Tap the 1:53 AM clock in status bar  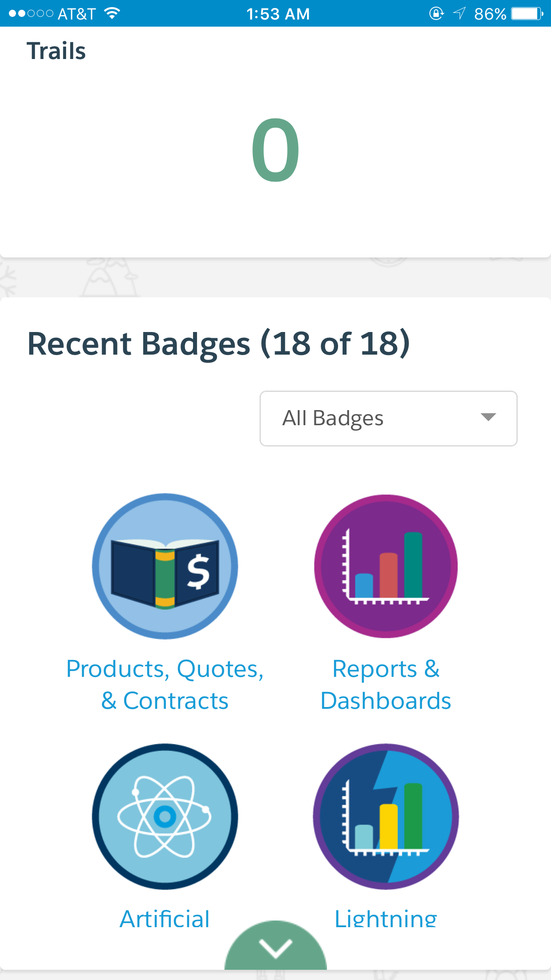pos(278,14)
